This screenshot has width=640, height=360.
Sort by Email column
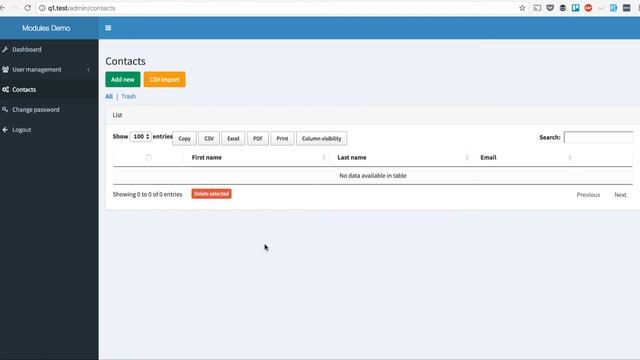[x=523, y=157]
